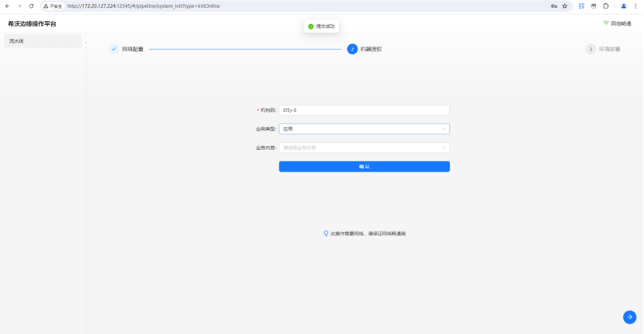Click the blue round arrow floating button
Screen dimensions: 644x334
coord(629,316)
